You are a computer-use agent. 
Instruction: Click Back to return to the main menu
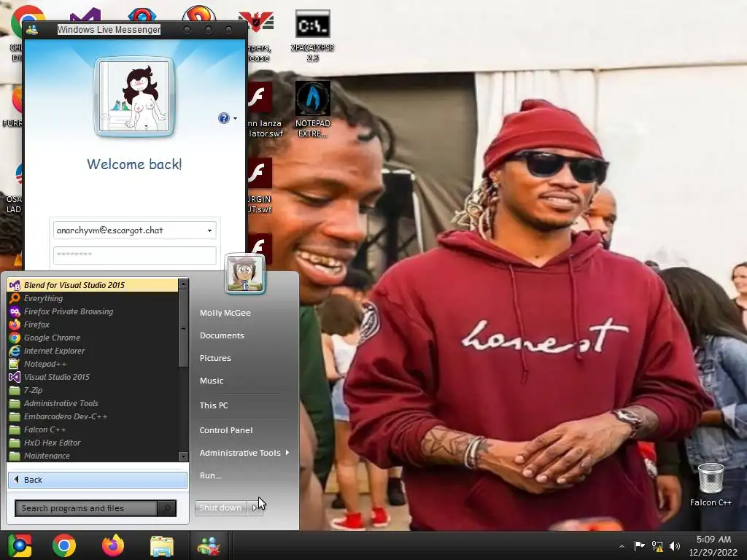pyautogui.click(x=98, y=480)
